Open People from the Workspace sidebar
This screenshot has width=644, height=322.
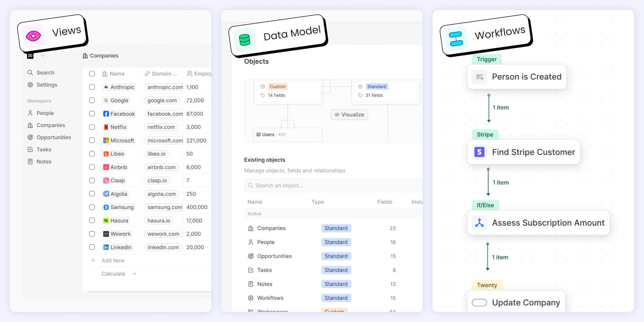(x=45, y=113)
